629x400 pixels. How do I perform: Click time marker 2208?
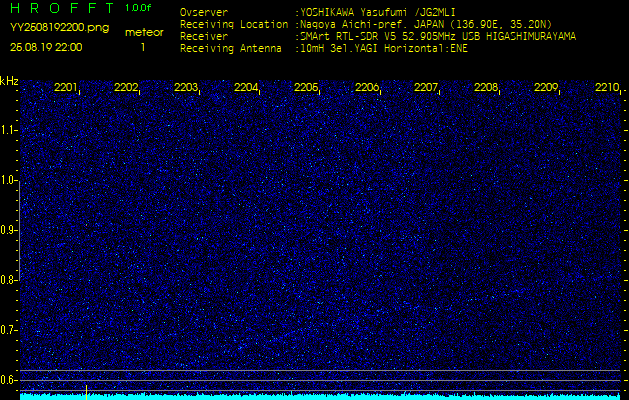486,87
